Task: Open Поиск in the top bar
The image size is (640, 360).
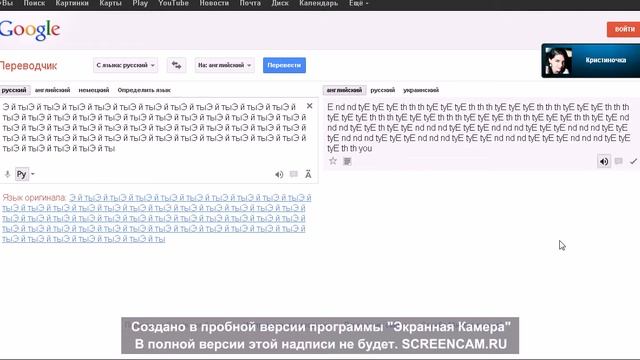Action: [x=34, y=3]
